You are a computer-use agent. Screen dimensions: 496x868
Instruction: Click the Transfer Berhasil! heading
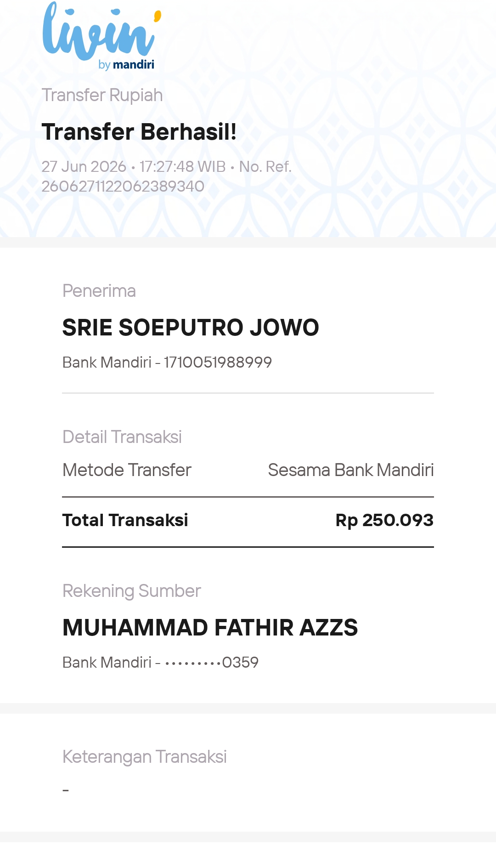pyautogui.click(x=139, y=132)
